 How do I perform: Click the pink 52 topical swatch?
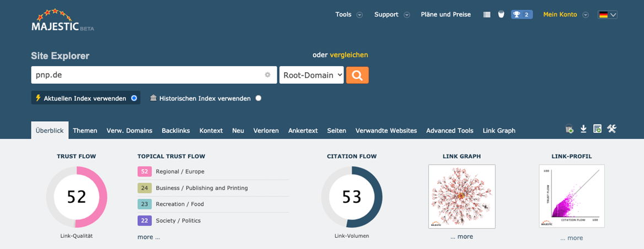[x=144, y=171]
